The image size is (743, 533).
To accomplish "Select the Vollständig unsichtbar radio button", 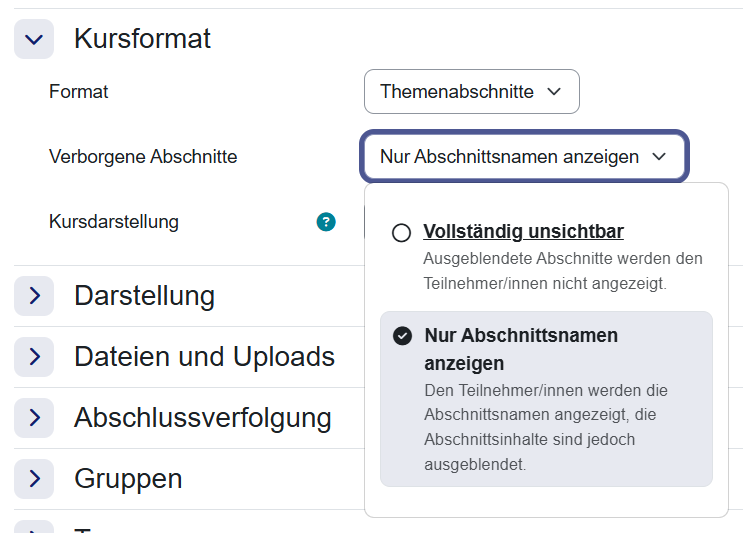I will (402, 233).
